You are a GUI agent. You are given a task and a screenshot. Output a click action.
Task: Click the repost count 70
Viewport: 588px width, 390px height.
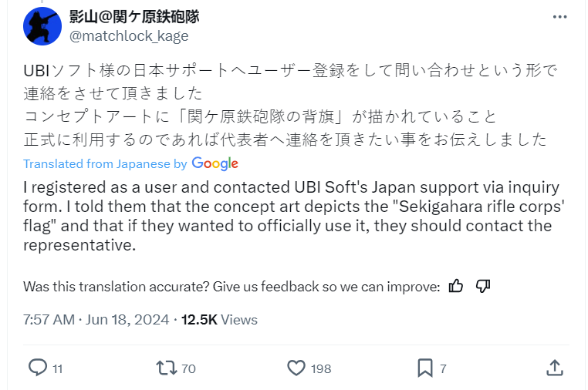click(188, 368)
